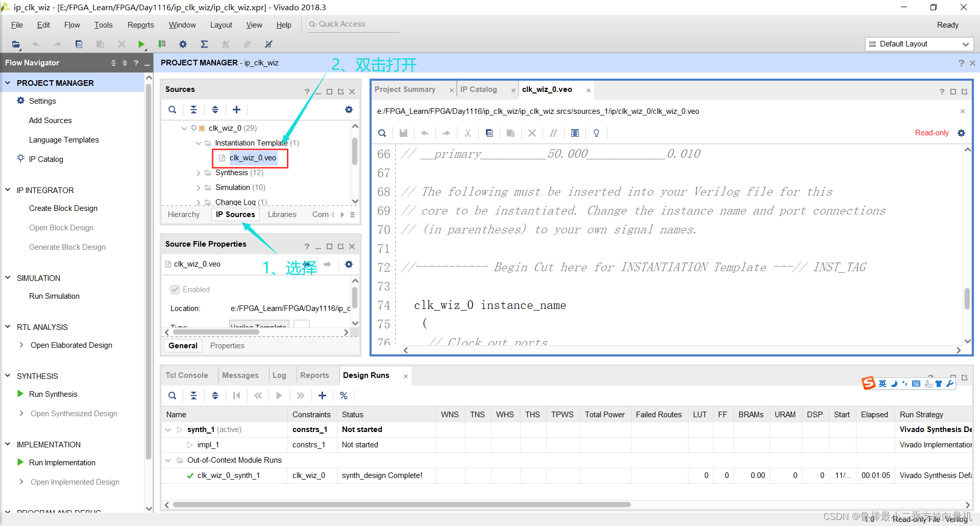Add sources with plus icon in Sources
This screenshot has width=980, height=526.
[236, 109]
